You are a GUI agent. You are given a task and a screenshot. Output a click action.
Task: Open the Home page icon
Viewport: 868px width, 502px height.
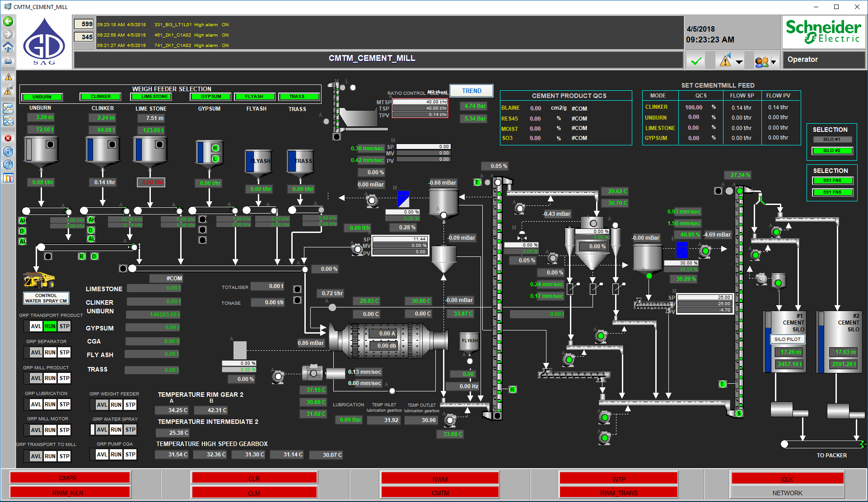(x=8, y=47)
